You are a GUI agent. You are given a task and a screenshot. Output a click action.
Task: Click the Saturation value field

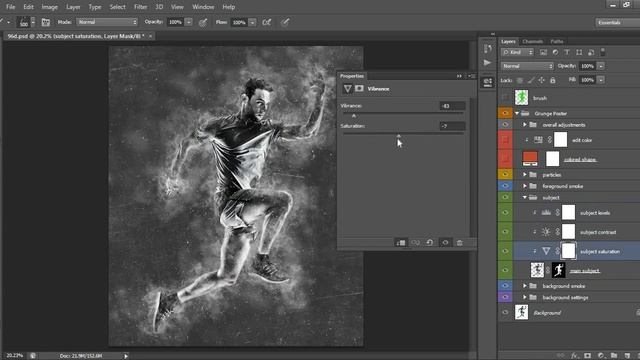pyautogui.click(x=452, y=126)
